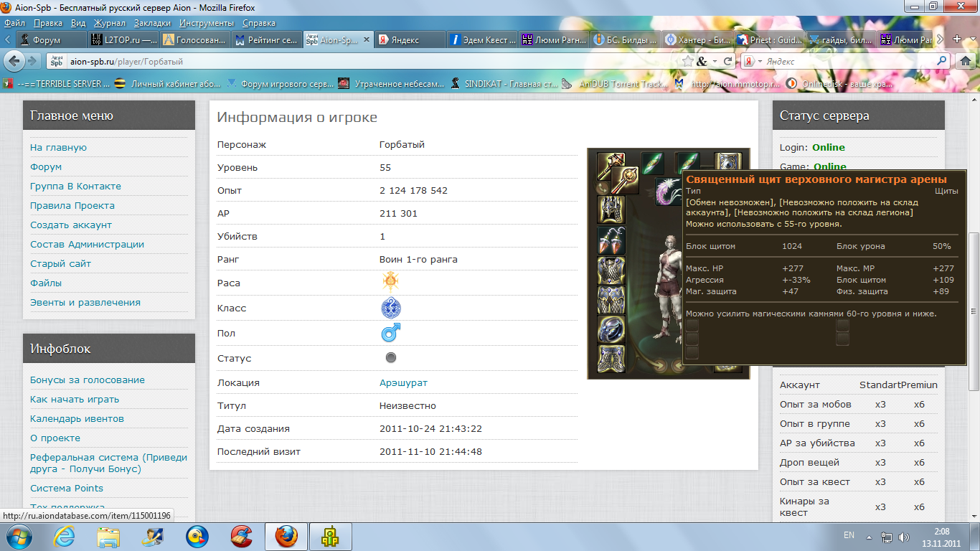Image resolution: width=980 pixels, height=551 pixels.
Task: Open a new tab with plus button
Action: click(956, 39)
